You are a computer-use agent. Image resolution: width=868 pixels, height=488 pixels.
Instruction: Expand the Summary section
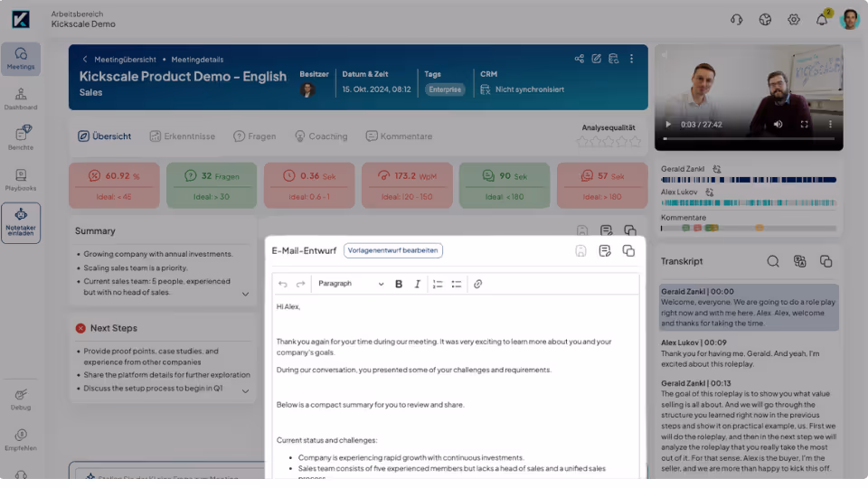(x=245, y=295)
